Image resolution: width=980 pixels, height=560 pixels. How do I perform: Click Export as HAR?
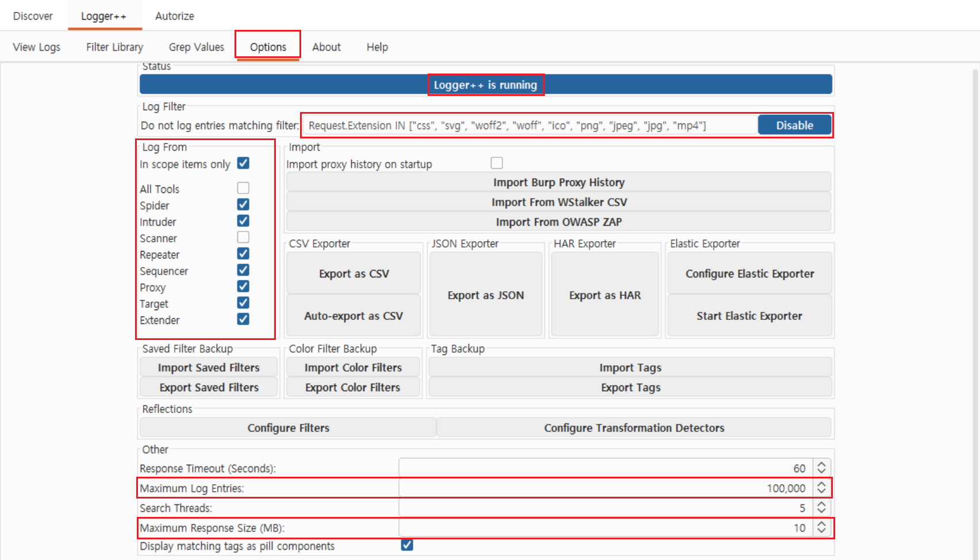(x=605, y=295)
